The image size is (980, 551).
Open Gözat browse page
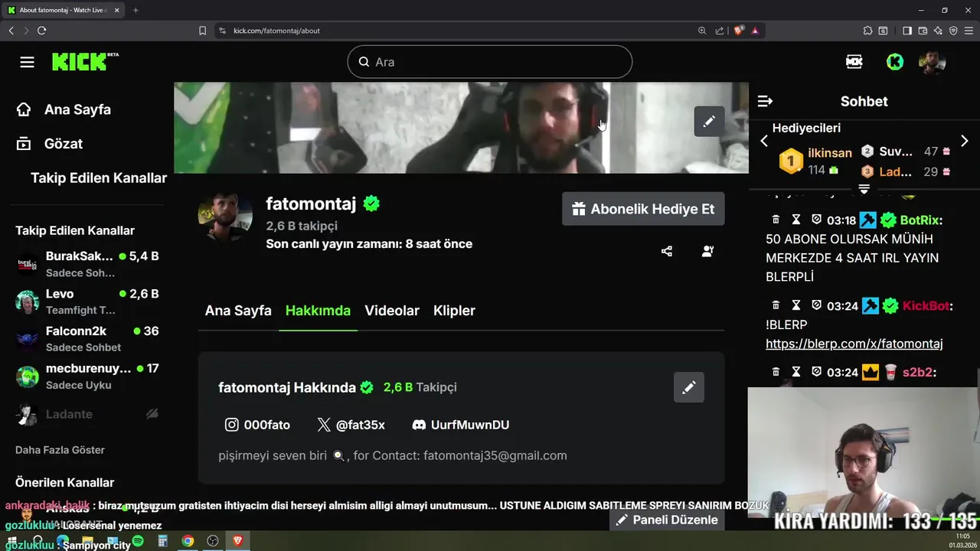49,144
